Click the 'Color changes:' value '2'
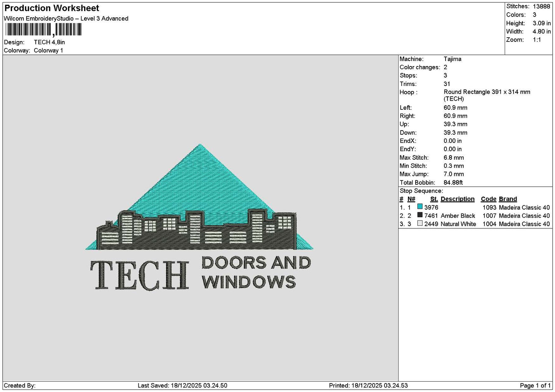Viewport: 555px width, 392px height. (x=446, y=67)
